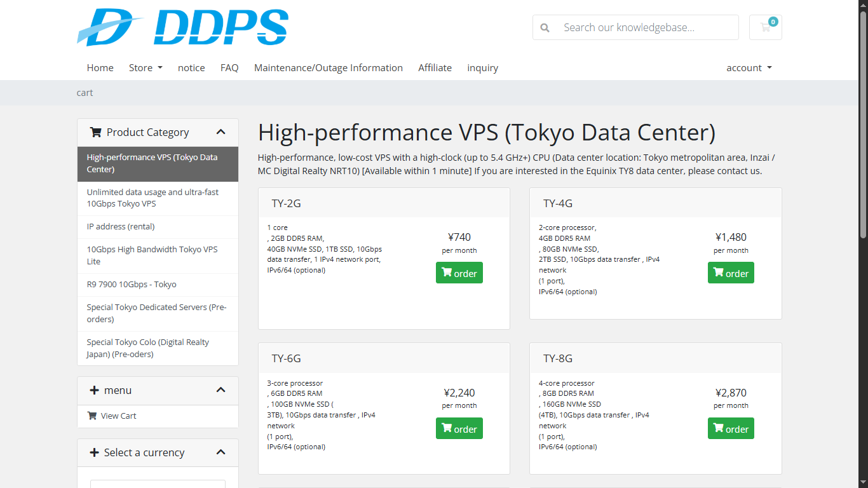868x488 pixels.
Task: Select Unlimited data usage 10Gbps Tokyo VPS
Action: point(158,198)
